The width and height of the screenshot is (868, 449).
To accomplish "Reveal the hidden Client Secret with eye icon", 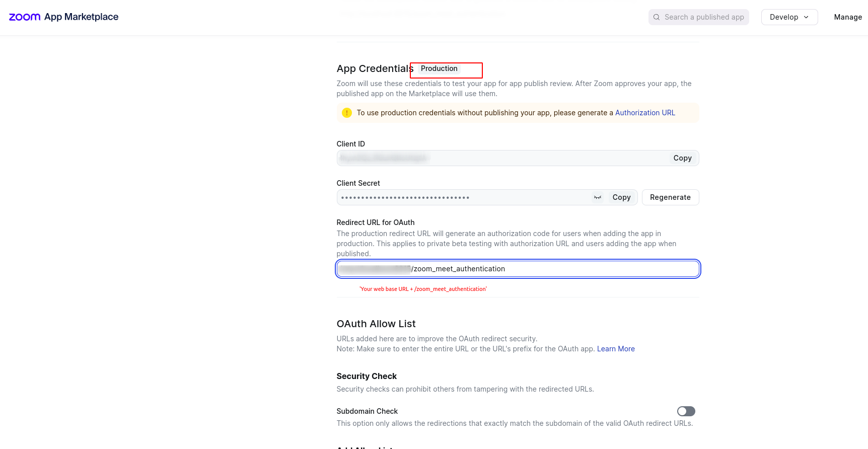I will tap(598, 197).
